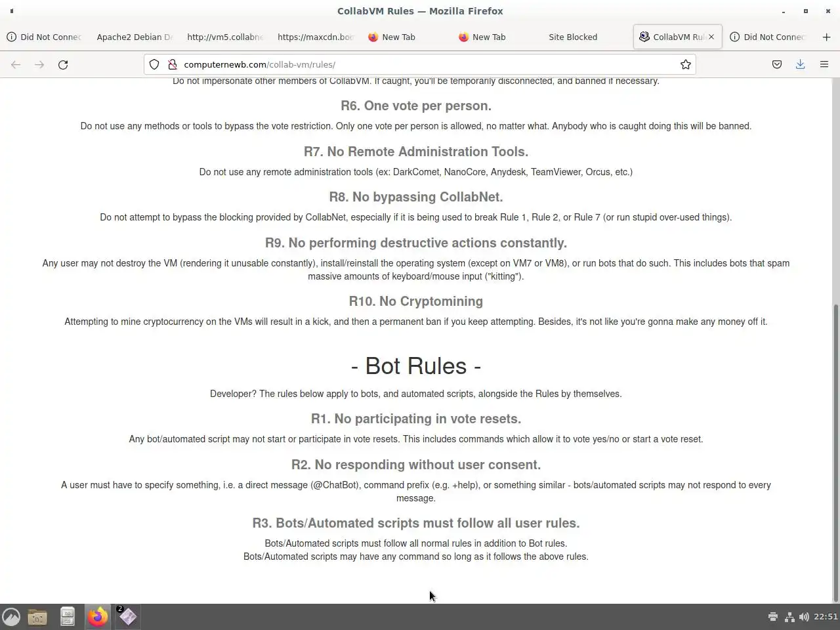Click heading R6. One vote per person.

pos(416,106)
